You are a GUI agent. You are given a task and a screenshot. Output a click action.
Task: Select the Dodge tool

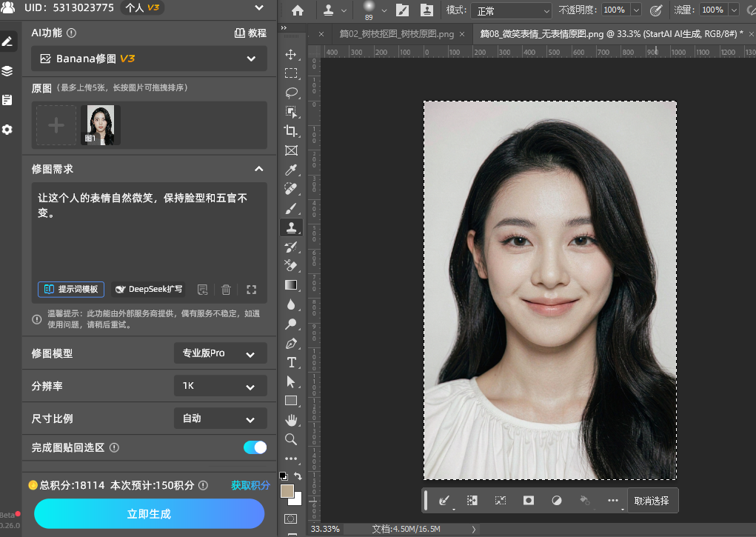point(291,324)
